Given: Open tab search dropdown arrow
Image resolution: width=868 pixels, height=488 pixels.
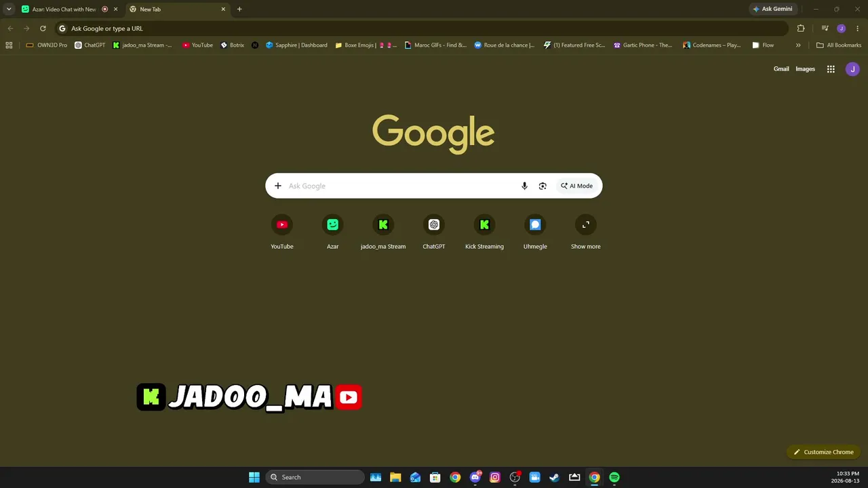Looking at the screenshot, I should 9,9.
